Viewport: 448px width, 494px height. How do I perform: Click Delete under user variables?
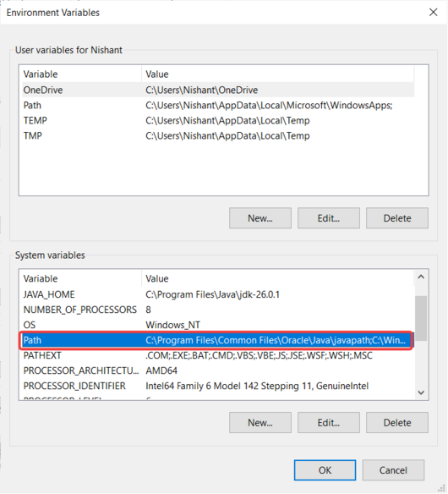coord(397,218)
